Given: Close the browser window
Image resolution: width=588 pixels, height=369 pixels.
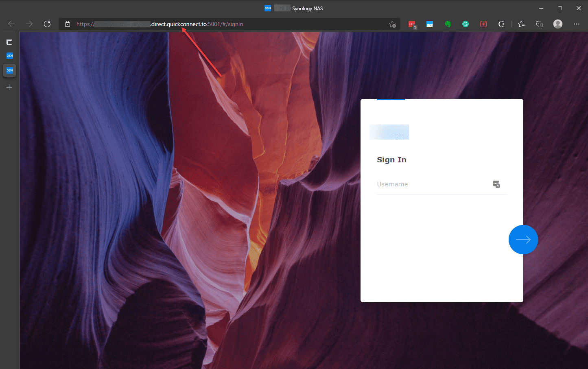Looking at the screenshot, I should (x=579, y=8).
